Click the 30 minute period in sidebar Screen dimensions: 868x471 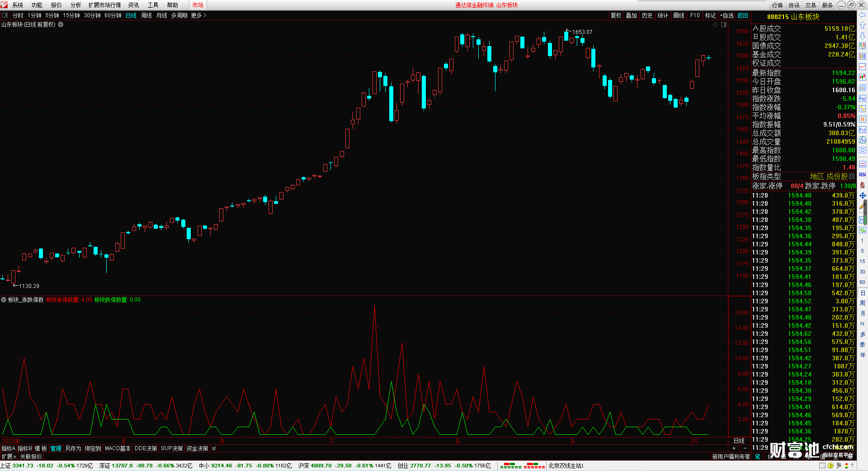click(862, 272)
